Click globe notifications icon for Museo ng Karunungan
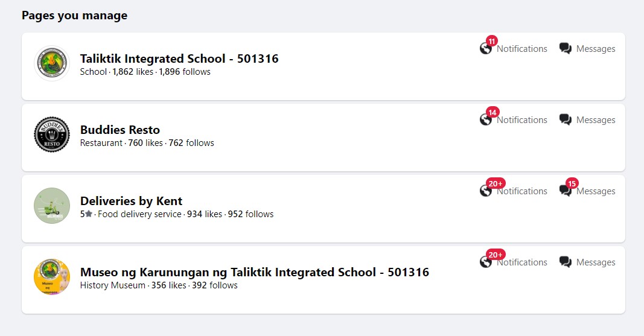The width and height of the screenshot is (644, 336). click(x=485, y=262)
